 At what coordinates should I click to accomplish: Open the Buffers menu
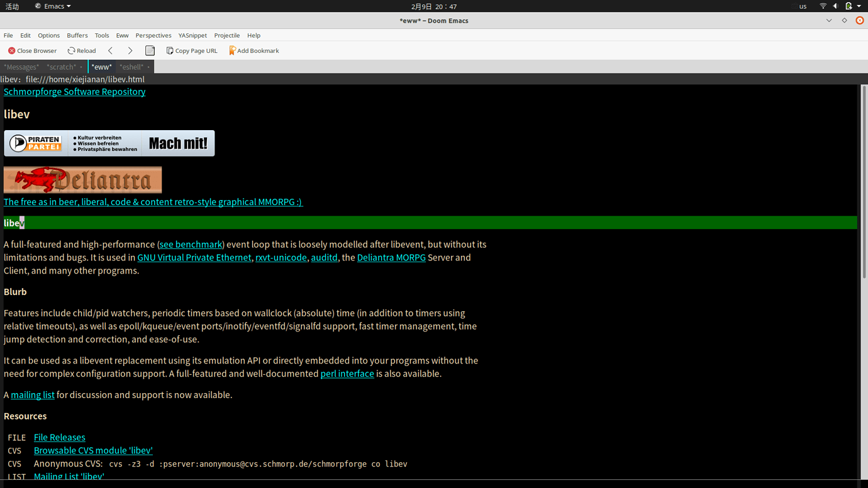pyautogui.click(x=77, y=36)
